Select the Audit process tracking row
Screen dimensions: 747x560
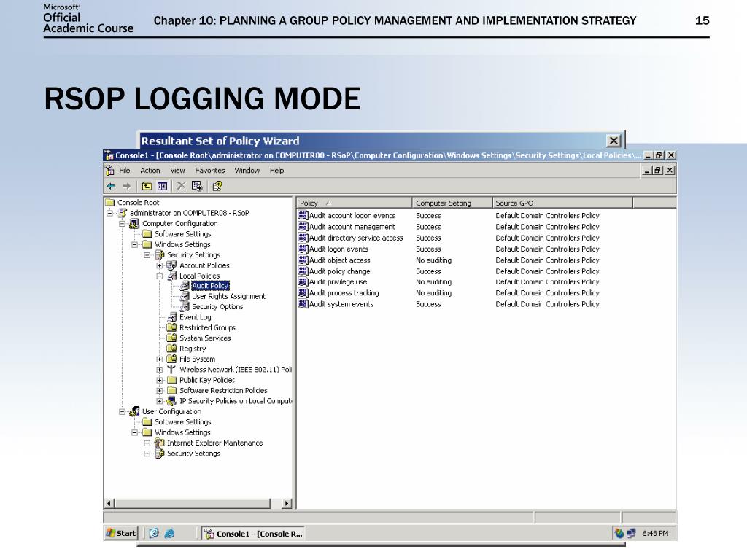pyautogui.click(x=449, y=293)
